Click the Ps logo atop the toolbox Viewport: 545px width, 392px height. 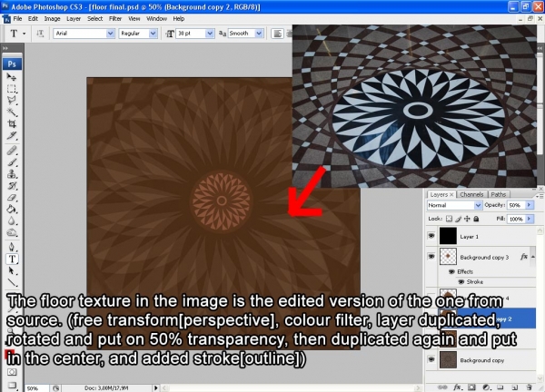pyautogui.click(x=12, y=64)
